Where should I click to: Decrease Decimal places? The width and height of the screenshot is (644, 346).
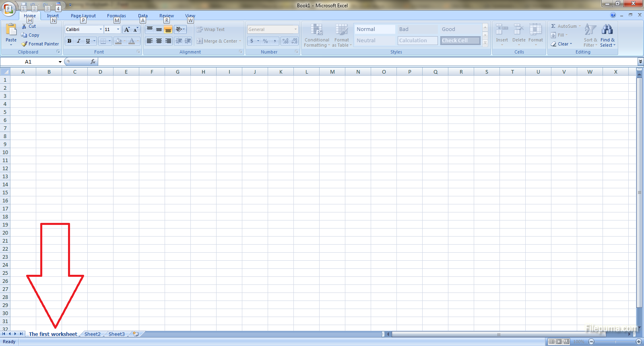(294, 41)
